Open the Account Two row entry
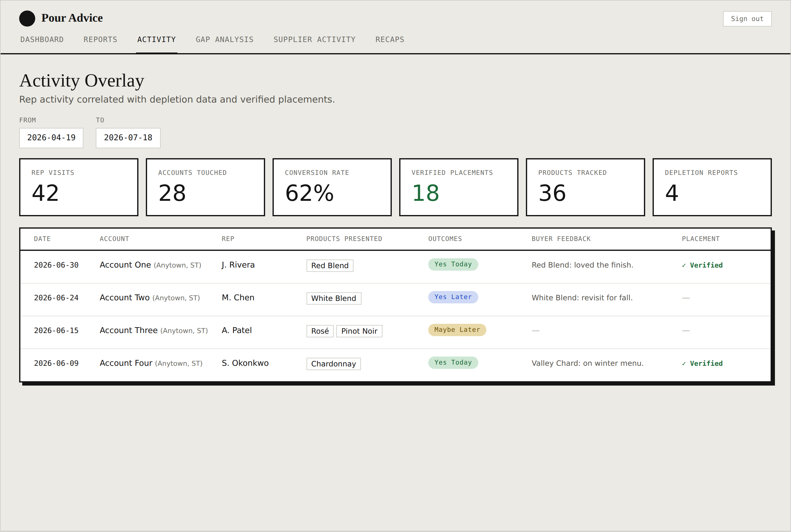 (150, 298)
